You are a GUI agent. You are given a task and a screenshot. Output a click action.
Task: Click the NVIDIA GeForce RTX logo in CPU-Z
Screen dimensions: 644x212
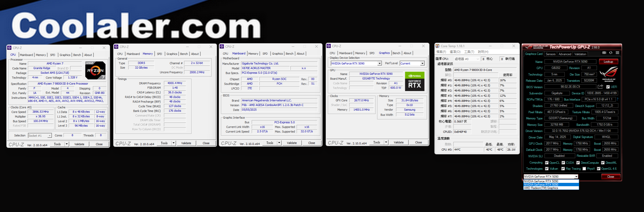click(415, 81)
